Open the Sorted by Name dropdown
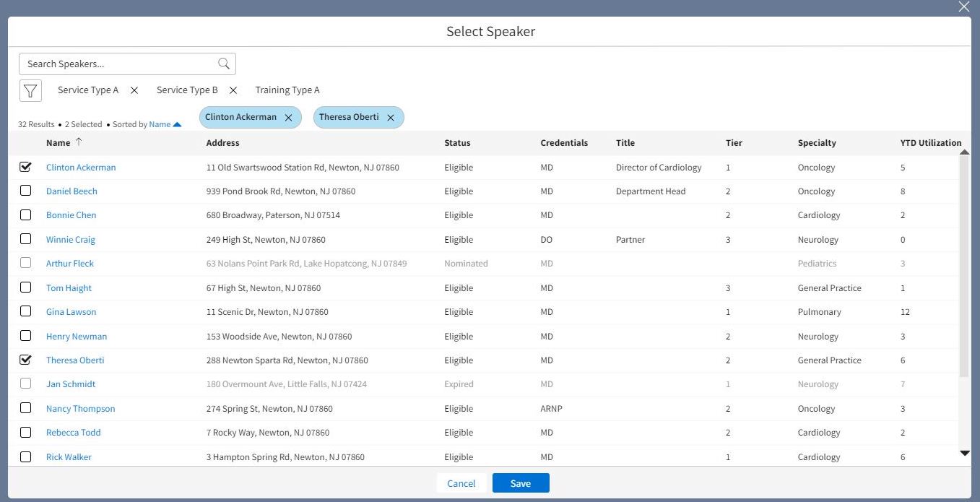This screenshot has width=980, height=502. 165,124
